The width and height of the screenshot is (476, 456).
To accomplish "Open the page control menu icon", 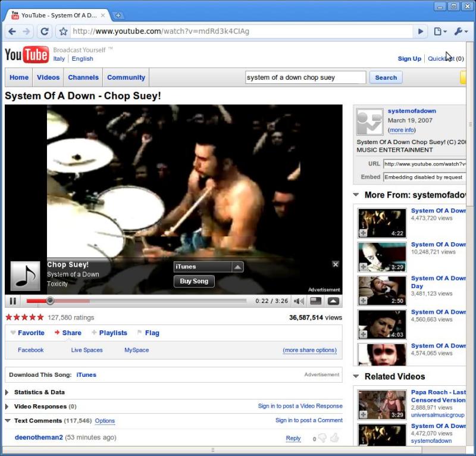I will [x=440, y=32].
